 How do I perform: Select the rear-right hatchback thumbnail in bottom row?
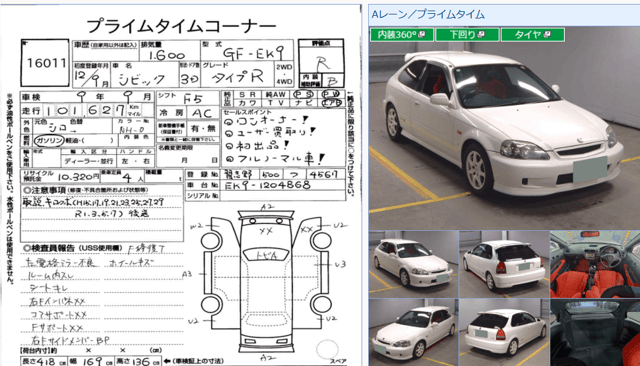click(x=504, y=332)
